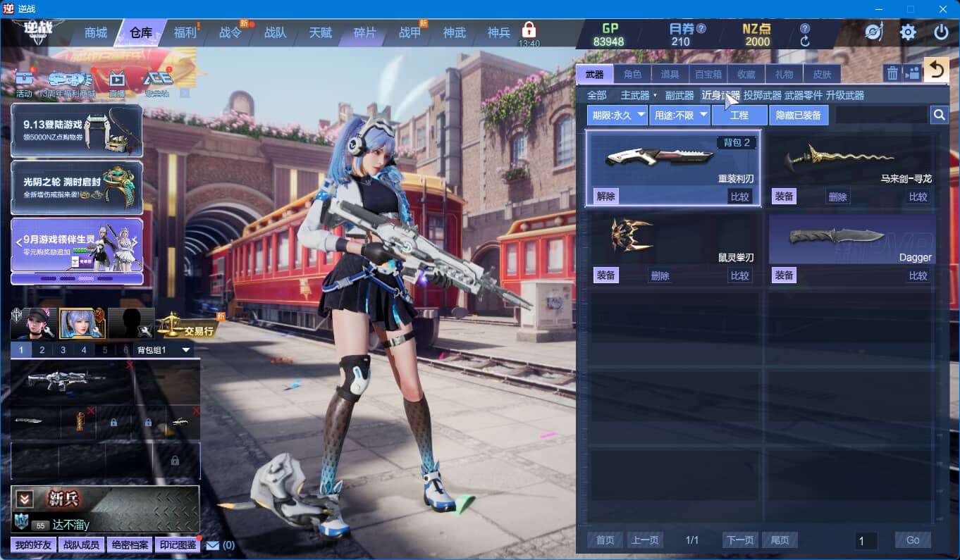
Task: Open the 9.13登陆游戏 promo banner
Action: point(77,130)
